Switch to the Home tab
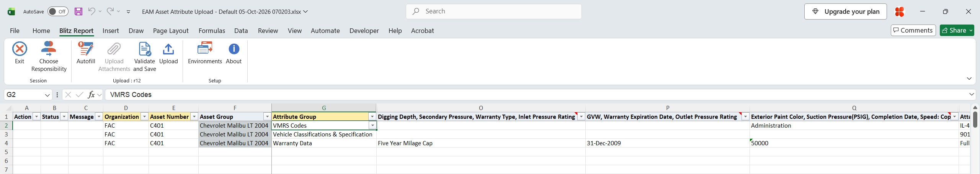Viewport: 980px width, 174px height. click(41, 31)
